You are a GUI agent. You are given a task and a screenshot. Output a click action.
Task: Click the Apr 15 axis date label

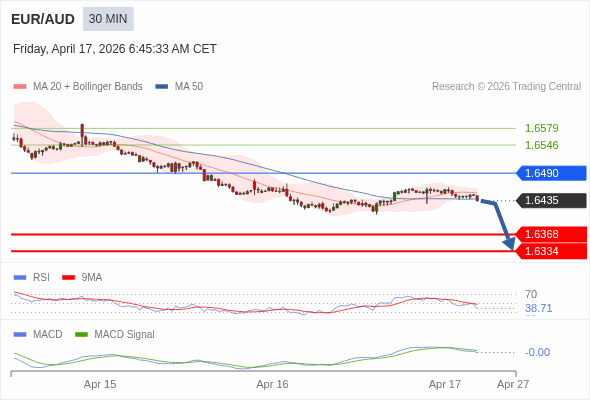point(100,385)
